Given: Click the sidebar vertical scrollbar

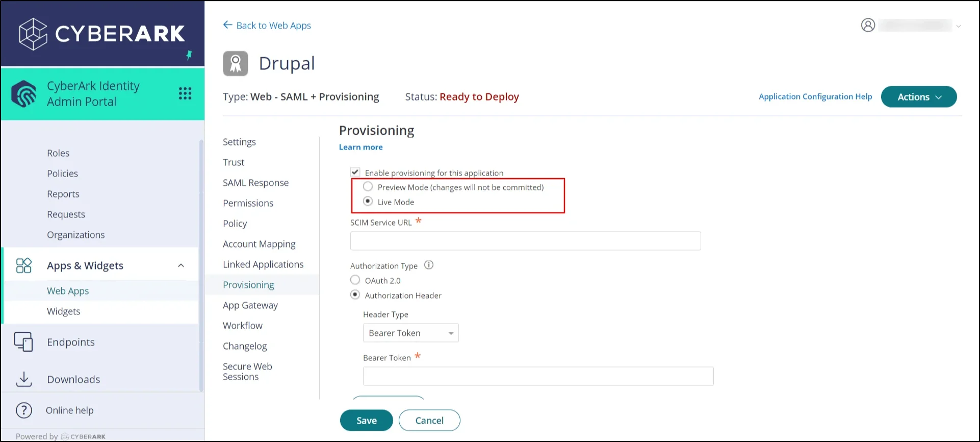Looking at the screenshot, I should 201,265.
